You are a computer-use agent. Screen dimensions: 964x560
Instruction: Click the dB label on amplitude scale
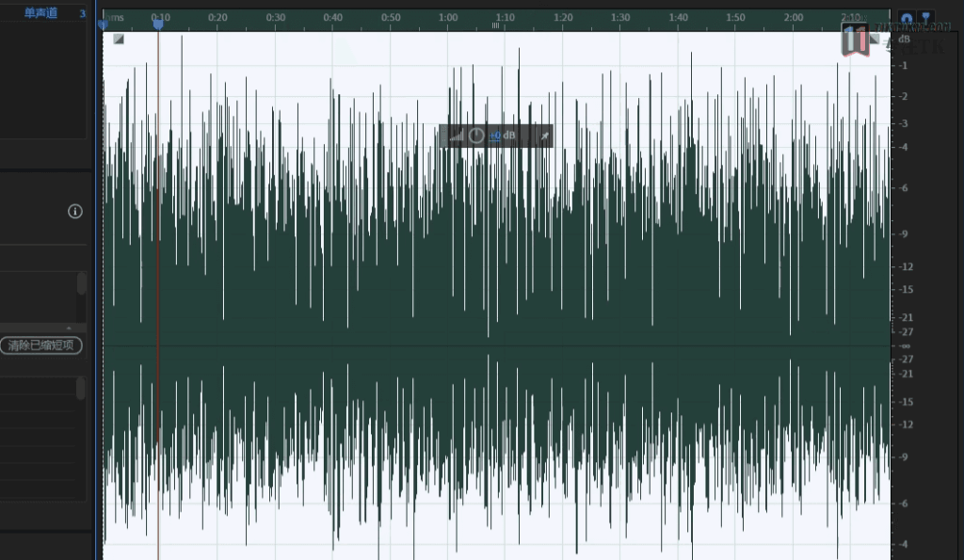tap(904, 40)
